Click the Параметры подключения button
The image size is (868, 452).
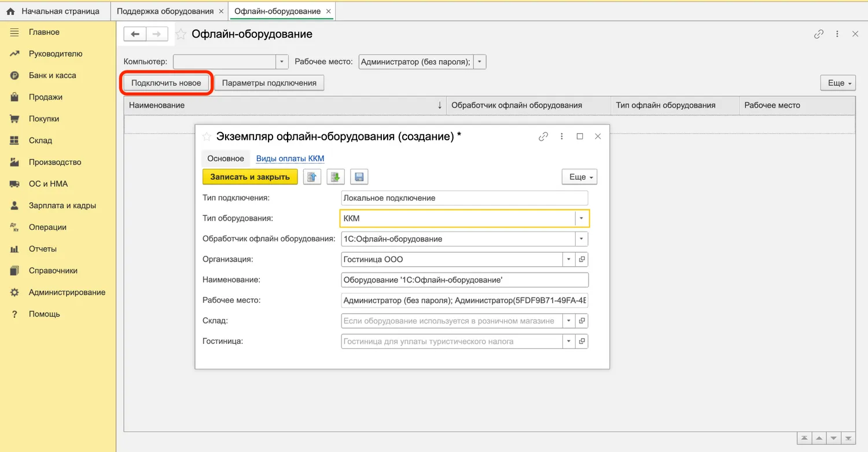pos(269,83)
